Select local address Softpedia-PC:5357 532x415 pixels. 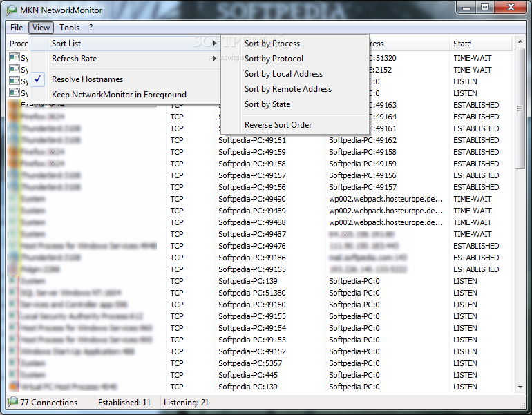[x=250, y=363]
